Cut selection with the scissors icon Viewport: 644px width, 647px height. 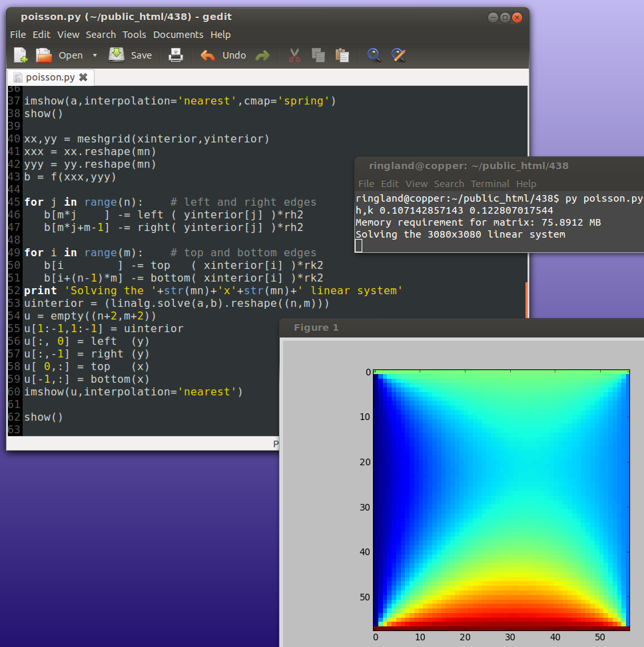coord(294,55)
